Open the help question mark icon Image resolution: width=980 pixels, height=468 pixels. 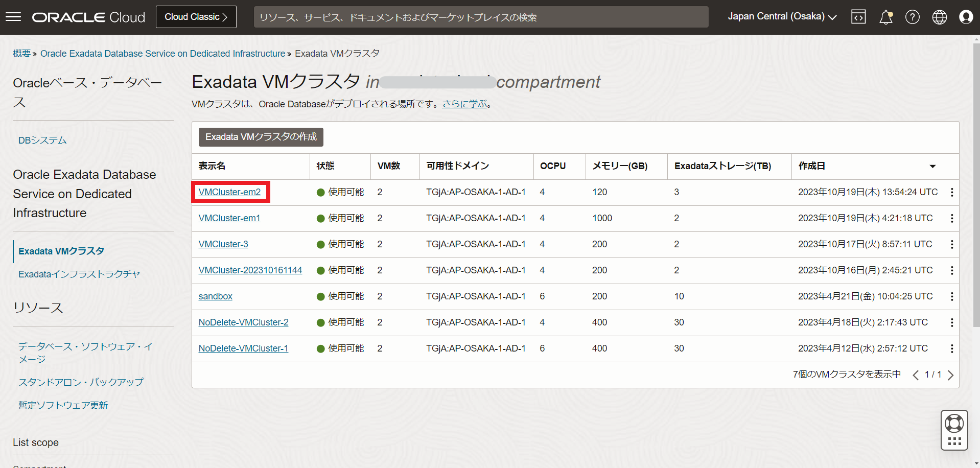[912, 17]
